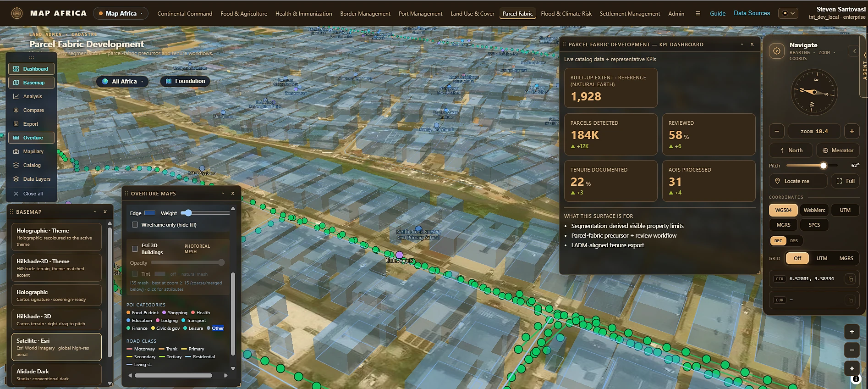Image resolution: width=868 pixels, height=389 pixels.
Task: Open the Guide link
Action: click(x=718, y=13)
